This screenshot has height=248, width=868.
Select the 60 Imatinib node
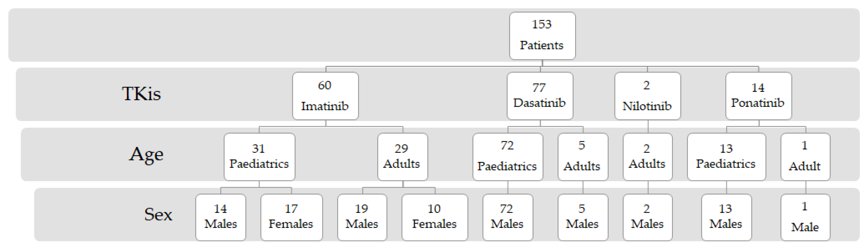click(325, 96)
